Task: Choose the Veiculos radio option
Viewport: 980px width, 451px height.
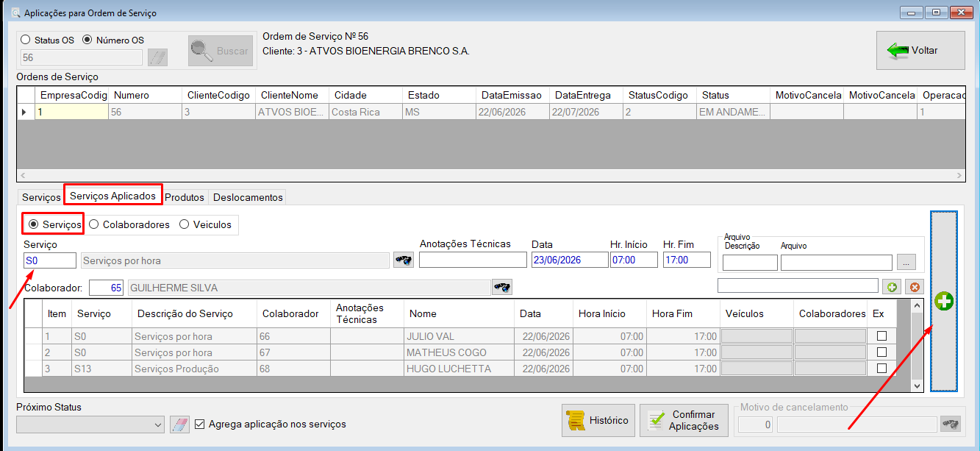Action: pos(185,224)
